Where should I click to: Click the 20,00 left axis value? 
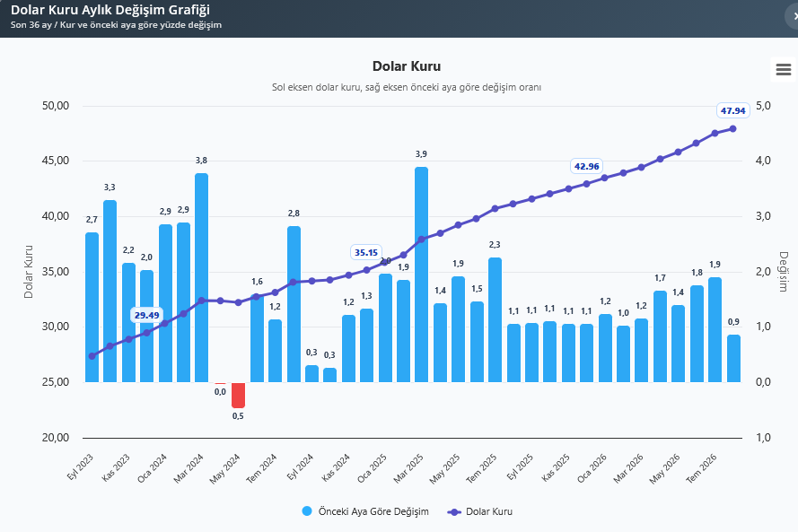point(56,438)
